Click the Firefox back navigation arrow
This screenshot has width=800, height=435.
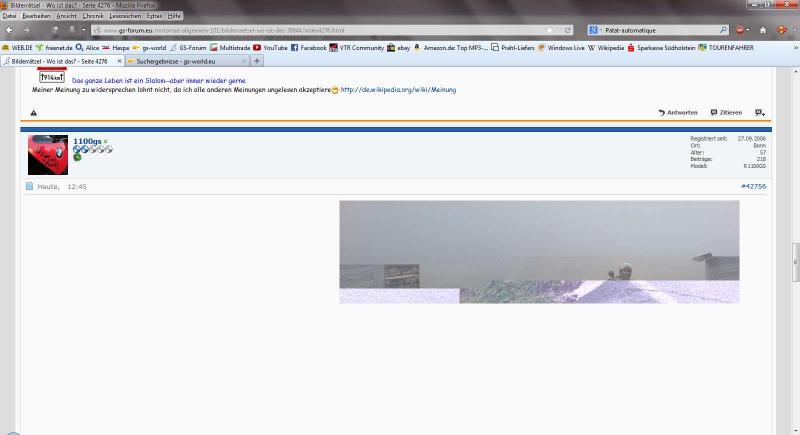click(11, 30)
